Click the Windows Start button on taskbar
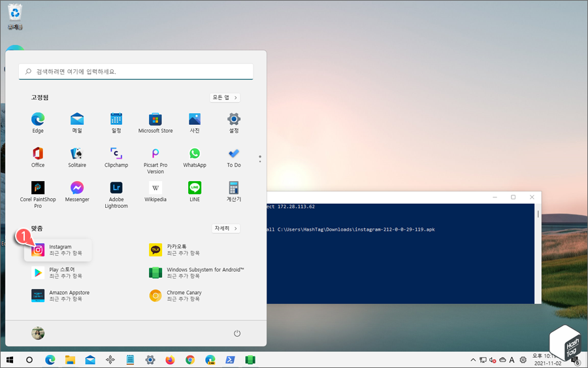This screenshot has width=588, height=368. tap(10, 360)
